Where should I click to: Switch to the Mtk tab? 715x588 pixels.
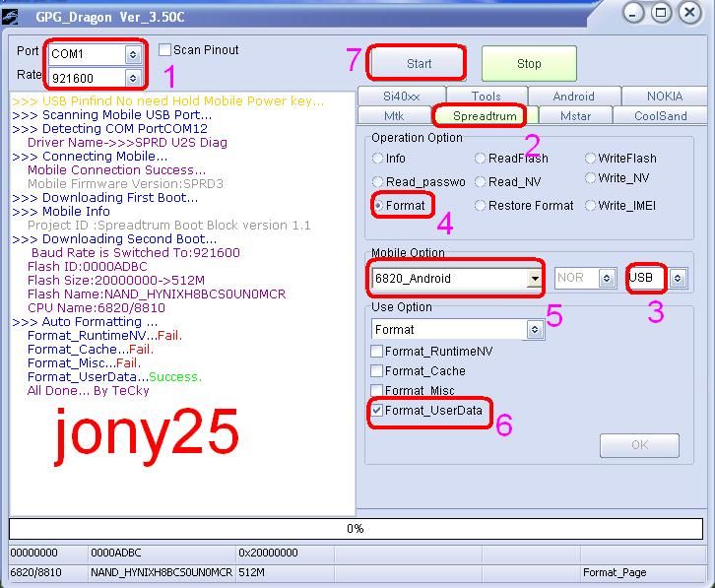[x=394, y=116]
